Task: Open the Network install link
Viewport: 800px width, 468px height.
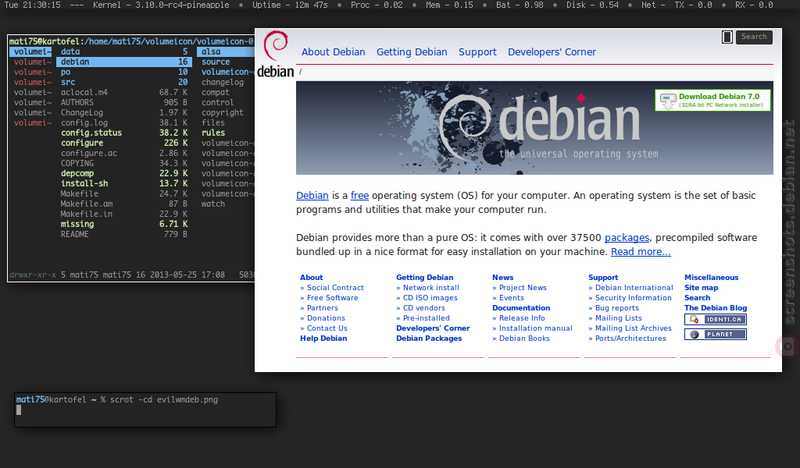Action: 431,288
